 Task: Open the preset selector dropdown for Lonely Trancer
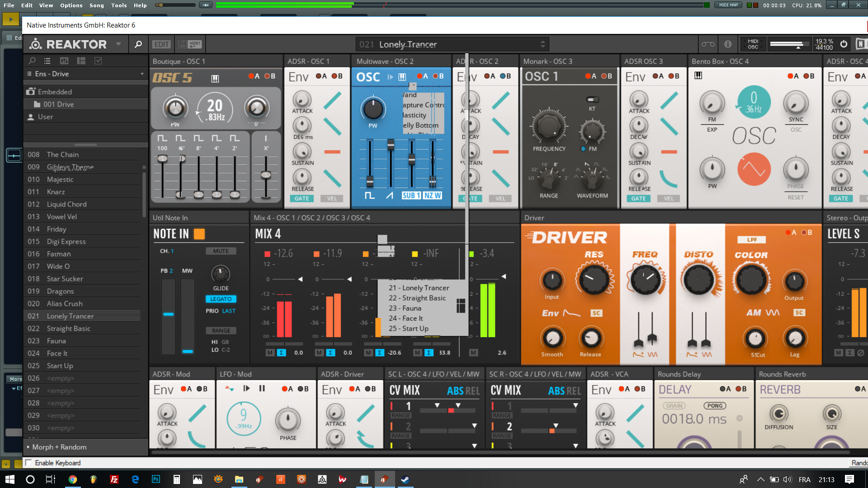pos(542,44)
